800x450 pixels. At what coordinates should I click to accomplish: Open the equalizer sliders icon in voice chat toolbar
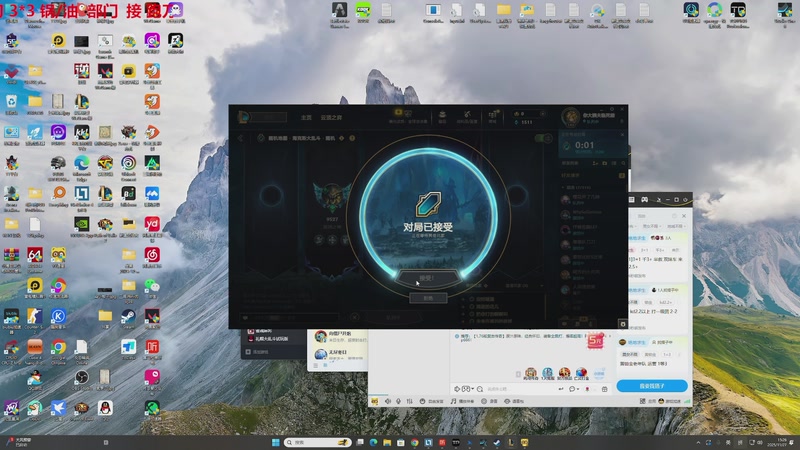pos(409,402)
